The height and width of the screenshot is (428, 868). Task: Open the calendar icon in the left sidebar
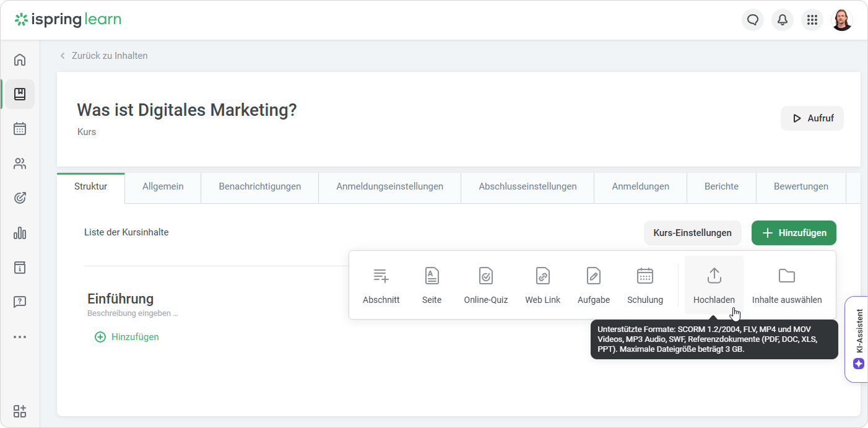click(20, 129)
